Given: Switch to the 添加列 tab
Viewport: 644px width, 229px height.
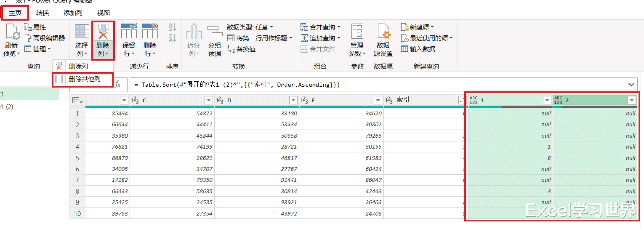Looking at the screenshot, I should point(73,13).
